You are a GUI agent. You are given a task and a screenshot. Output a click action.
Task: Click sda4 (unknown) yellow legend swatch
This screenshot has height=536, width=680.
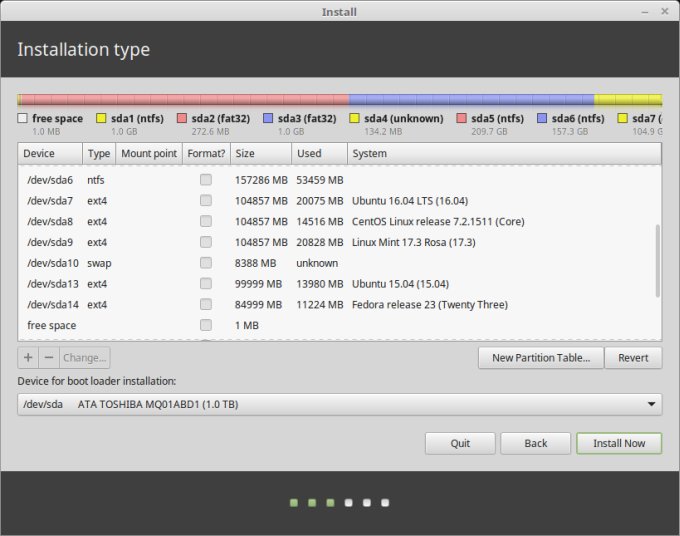[x=354, y=118]
